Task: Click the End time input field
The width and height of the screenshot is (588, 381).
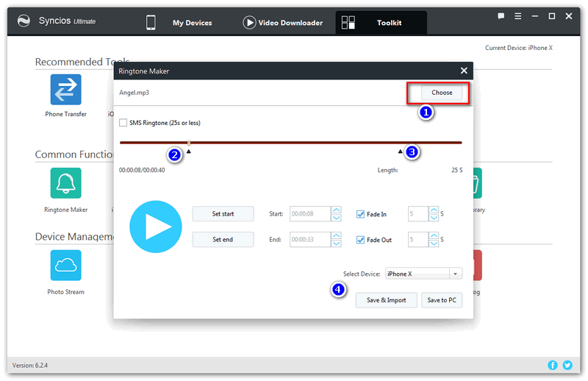Action: (x=310, y=239)
